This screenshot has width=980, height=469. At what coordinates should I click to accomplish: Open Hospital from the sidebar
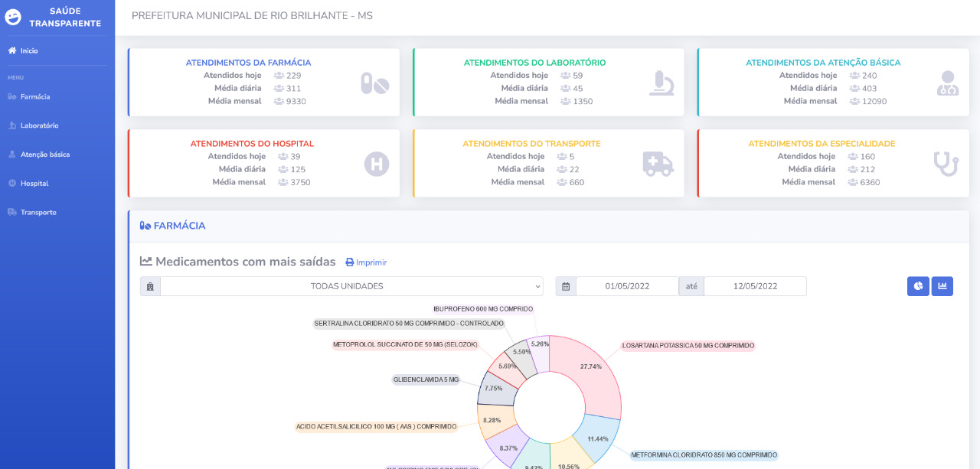pyautogui.click(x=34, y=184)
